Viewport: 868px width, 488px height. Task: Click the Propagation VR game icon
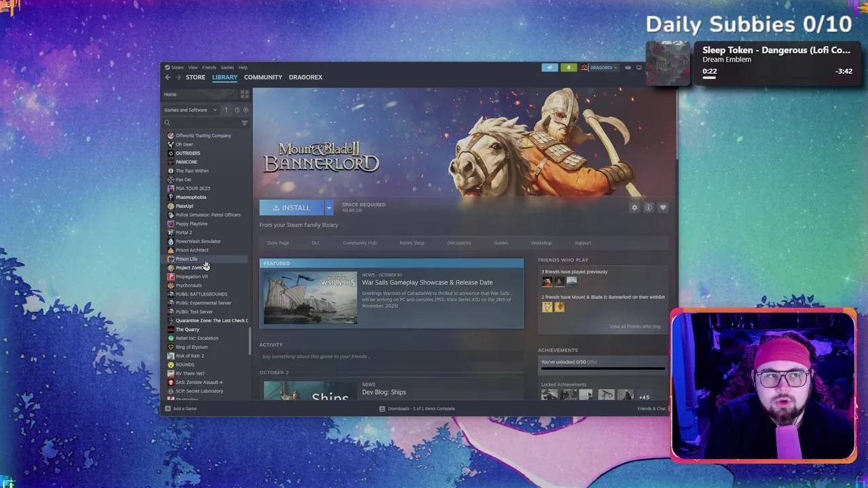click(170, 277)
